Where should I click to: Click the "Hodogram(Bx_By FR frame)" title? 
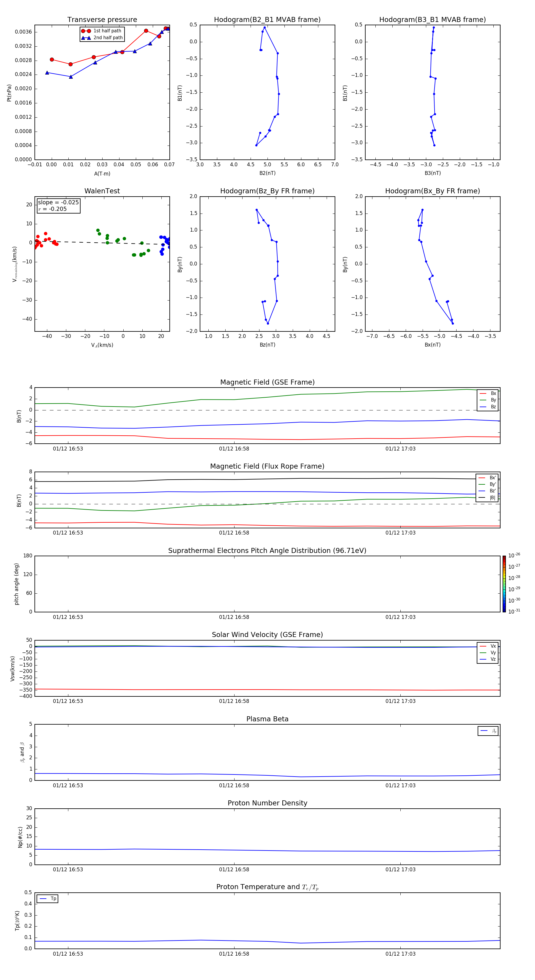point(432,191)
